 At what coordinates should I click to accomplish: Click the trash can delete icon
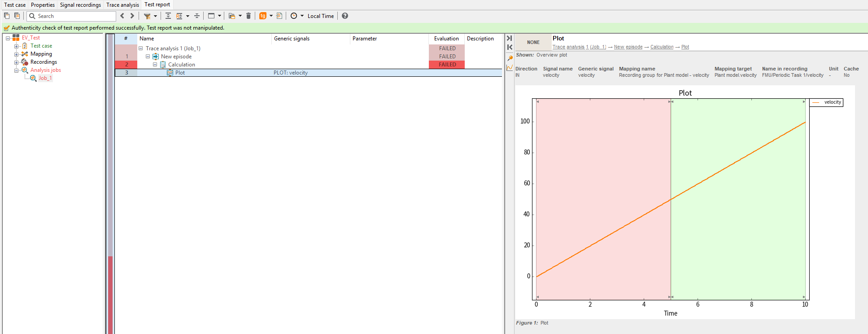pos(249,16)
